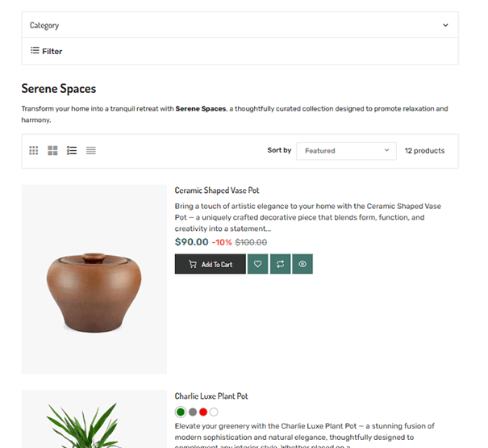Open the Ceramic Shaped Vase Pot title link
Screen dimensions: 488x448
click(217, 191)
